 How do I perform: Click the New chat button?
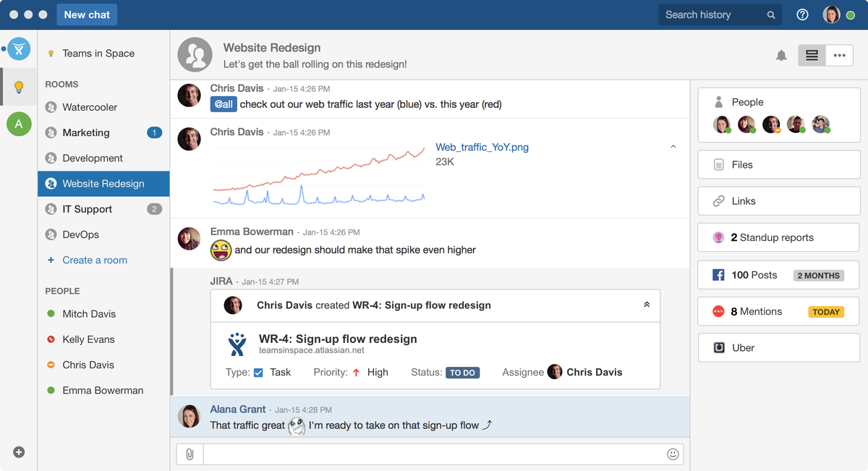click(x=86, y=14)
